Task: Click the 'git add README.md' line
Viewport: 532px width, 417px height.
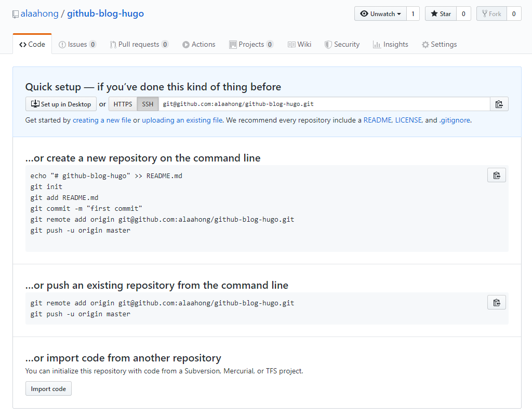Action: coord(64,198)
